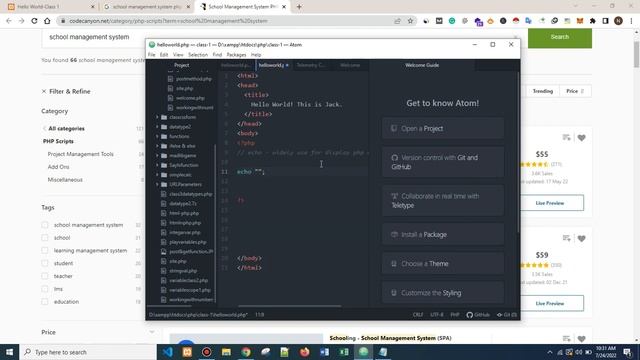Image resolution: width=640 pixels, height=360 pixels.
Task: Tick the 'learning management system' tag checkbox
Action: pos(45,251)
